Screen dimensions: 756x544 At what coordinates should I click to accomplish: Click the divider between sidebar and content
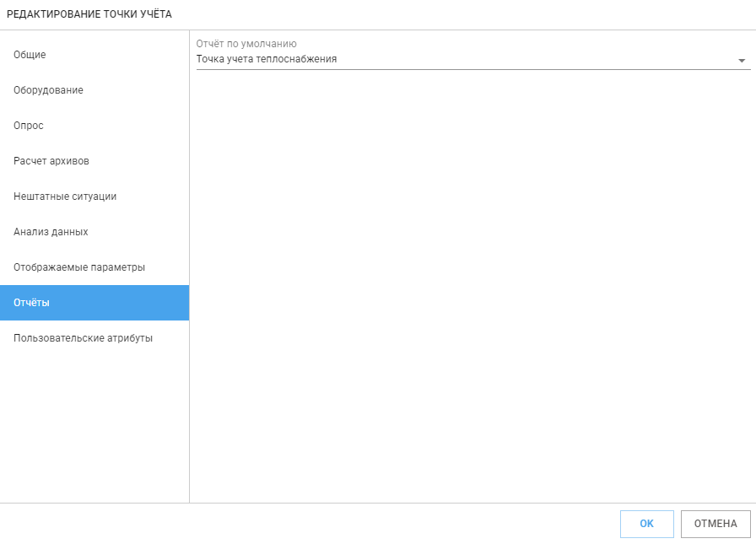pos(190,267)
